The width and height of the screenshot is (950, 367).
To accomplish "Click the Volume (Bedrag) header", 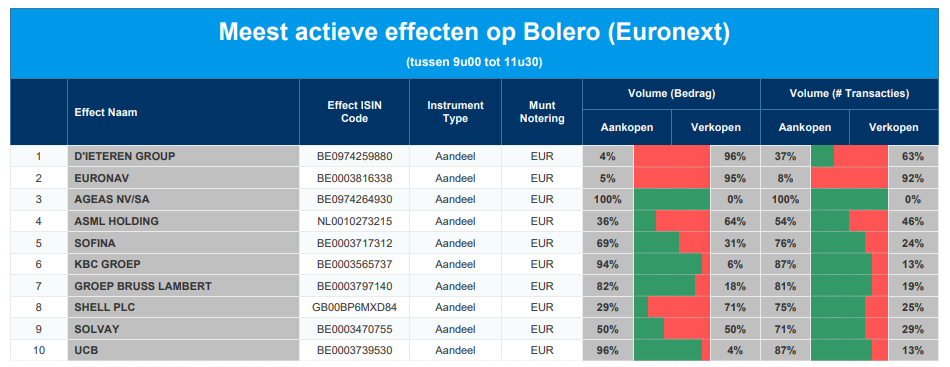I will 671,94.
